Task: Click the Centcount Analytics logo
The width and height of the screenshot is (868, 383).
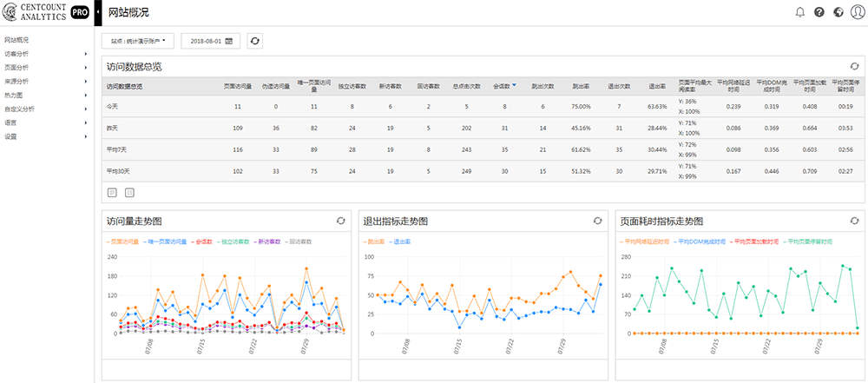Action: click(36, 13)
